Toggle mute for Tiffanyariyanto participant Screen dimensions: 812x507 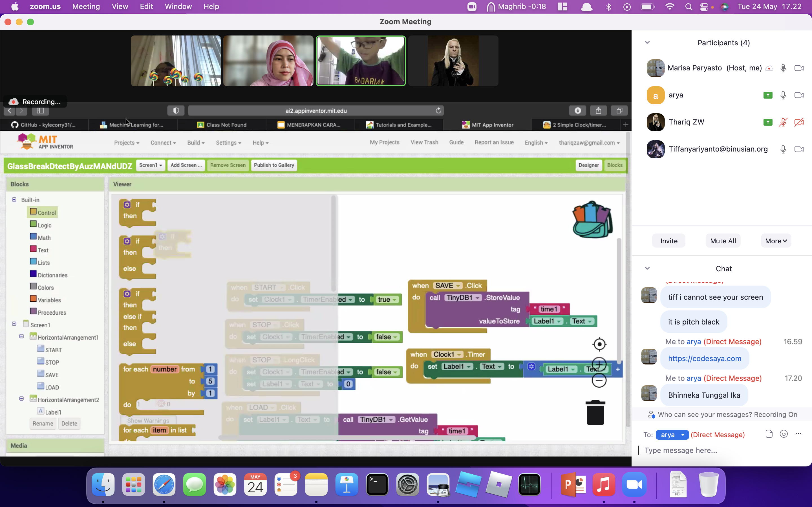[783, 149]
